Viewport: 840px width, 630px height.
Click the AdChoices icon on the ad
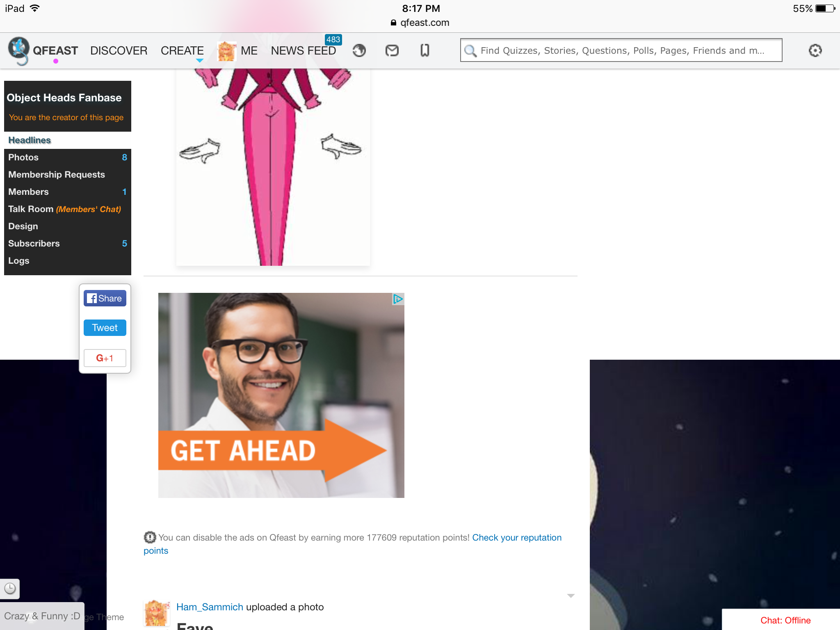click(398, 299)
